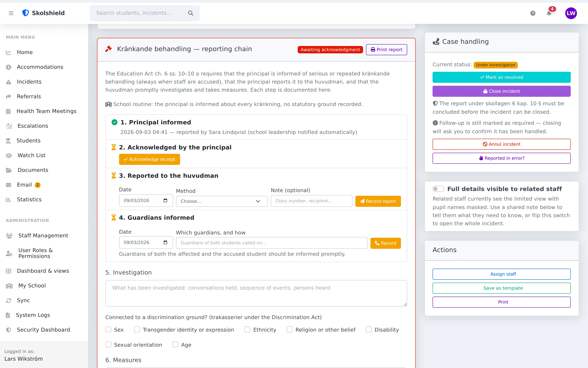Click Which guardians, and how field
The image size is (588, 368).
pos(272,243)
